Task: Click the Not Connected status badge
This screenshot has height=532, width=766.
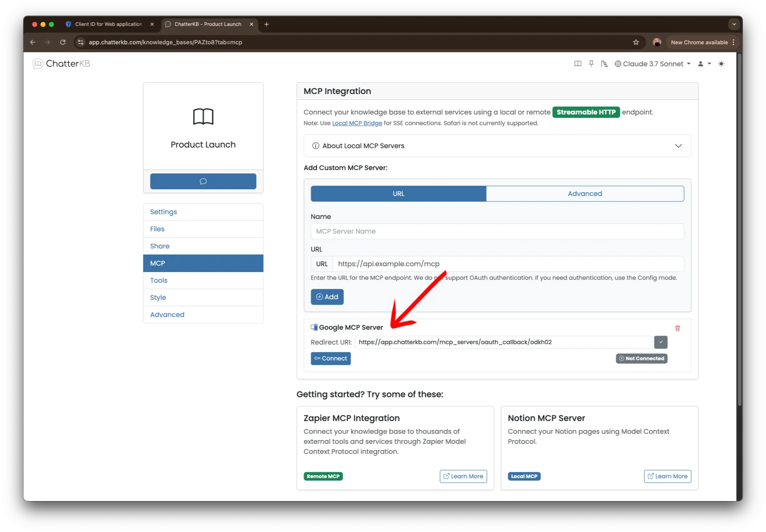Action: pyautogui.click(x=641, y=359)
